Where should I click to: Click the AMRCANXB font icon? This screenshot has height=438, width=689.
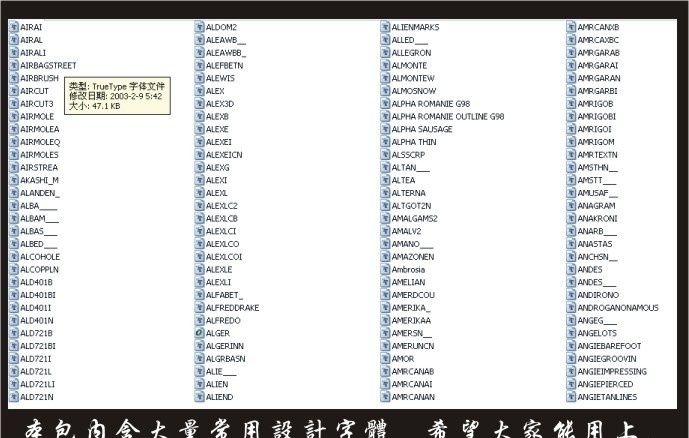pyautogui.click(x=571, y=27)
